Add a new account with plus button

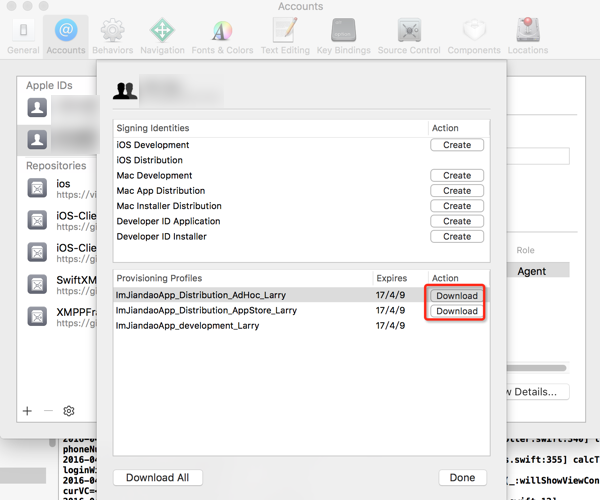tap(27, 411)
